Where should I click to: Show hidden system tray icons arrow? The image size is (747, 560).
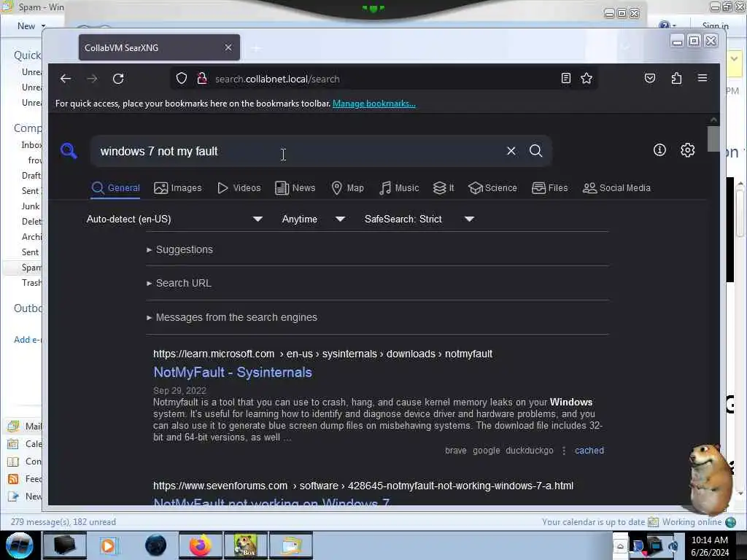coord(620,545)
